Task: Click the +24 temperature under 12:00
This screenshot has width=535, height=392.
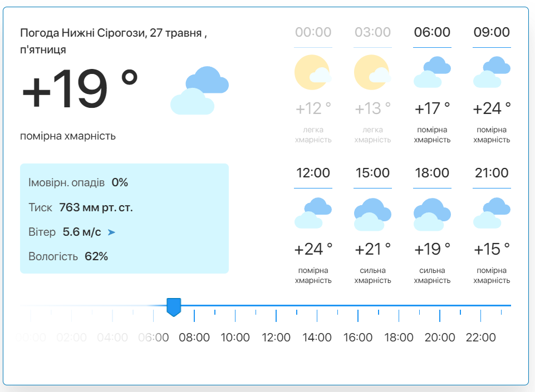Action: coord(313,249)
